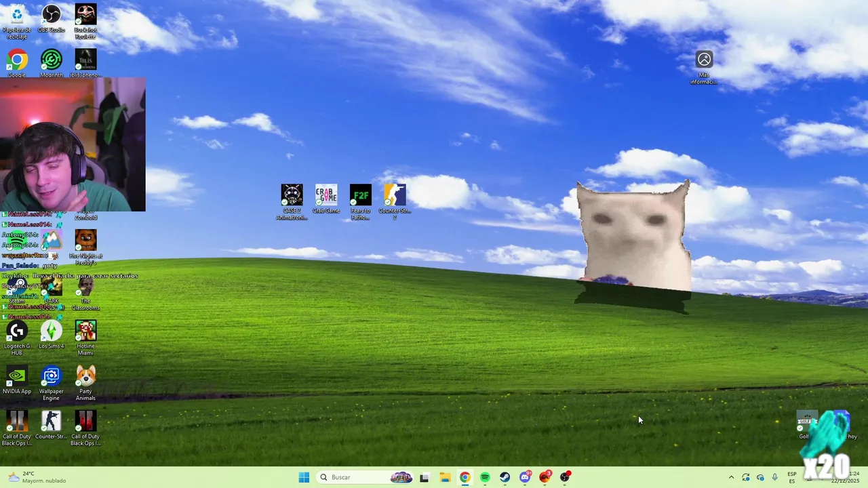Viewport: 868px width, 488px height.
Task: Open the Papelera de reciclaje icon
Action: click(x=17, y=21)
